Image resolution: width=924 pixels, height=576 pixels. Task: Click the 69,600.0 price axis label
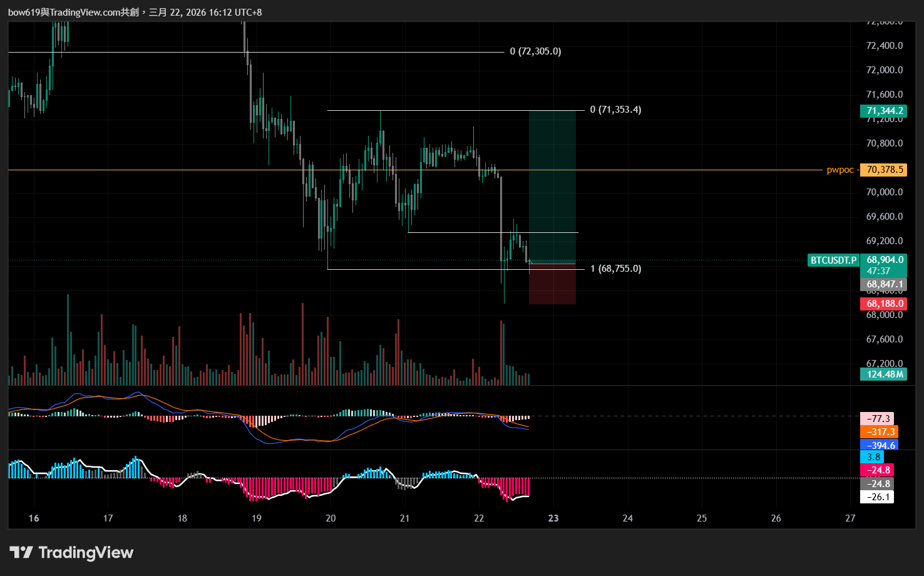tap(885, 217)
